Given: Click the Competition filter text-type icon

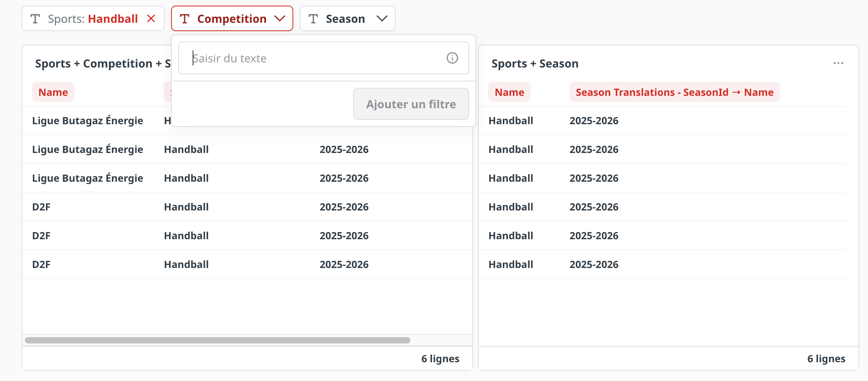Looking at the screenshot, I should point(185,19).
